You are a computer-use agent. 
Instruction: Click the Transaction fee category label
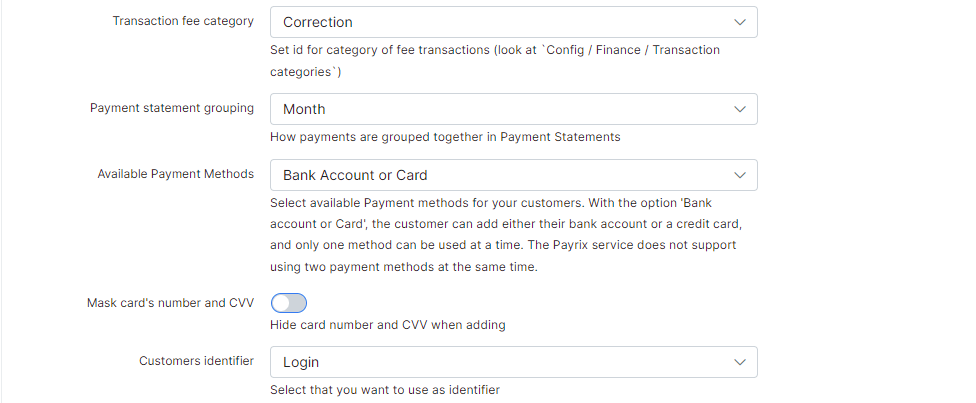pos(182,21)
